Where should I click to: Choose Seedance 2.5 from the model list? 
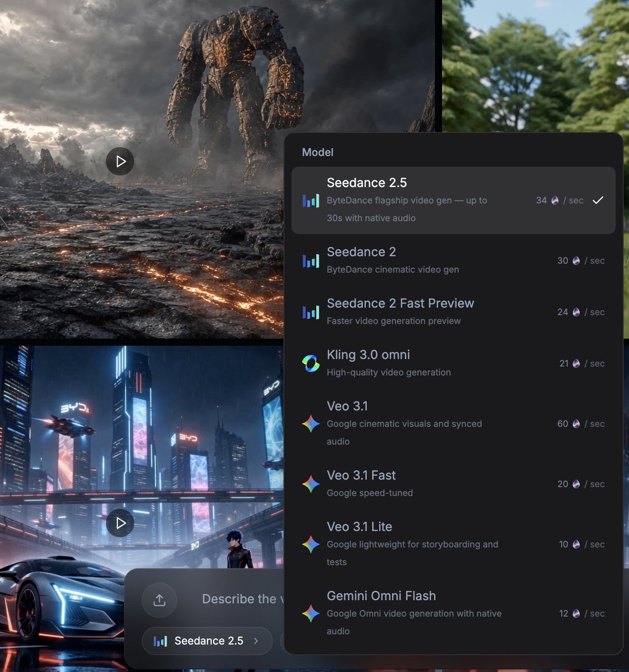pyautogui.click(x=453, y=200)
